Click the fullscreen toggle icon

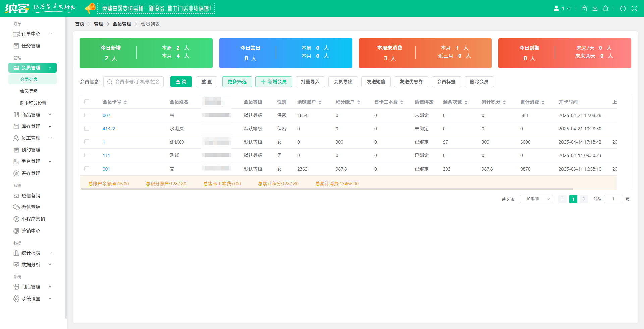[x=635, y=8]
